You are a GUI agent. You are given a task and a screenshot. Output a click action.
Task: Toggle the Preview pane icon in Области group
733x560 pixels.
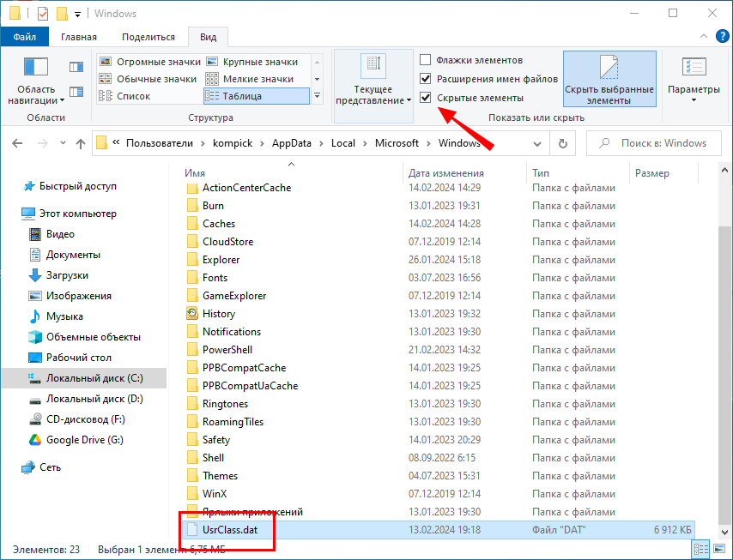pos(76,67)
